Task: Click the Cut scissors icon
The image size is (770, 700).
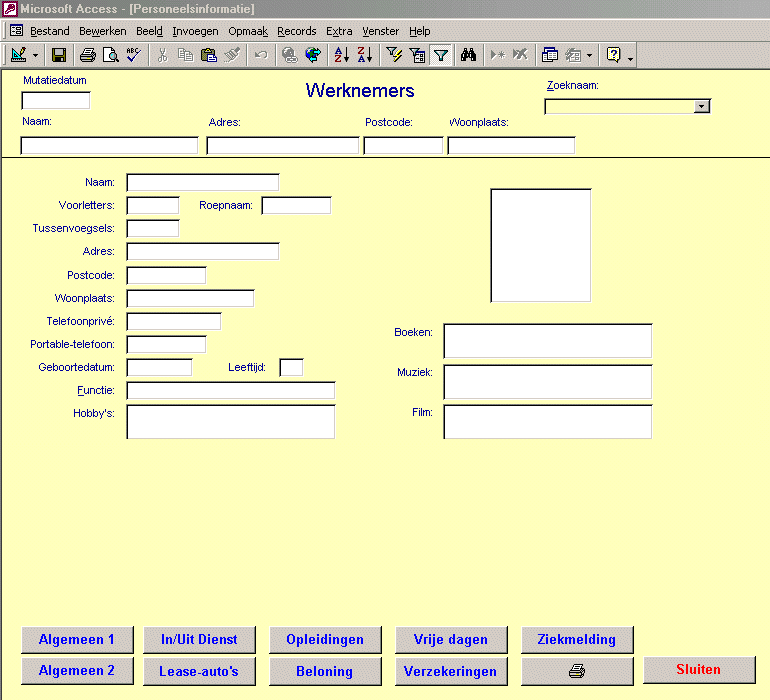Action: click(162, 55)
